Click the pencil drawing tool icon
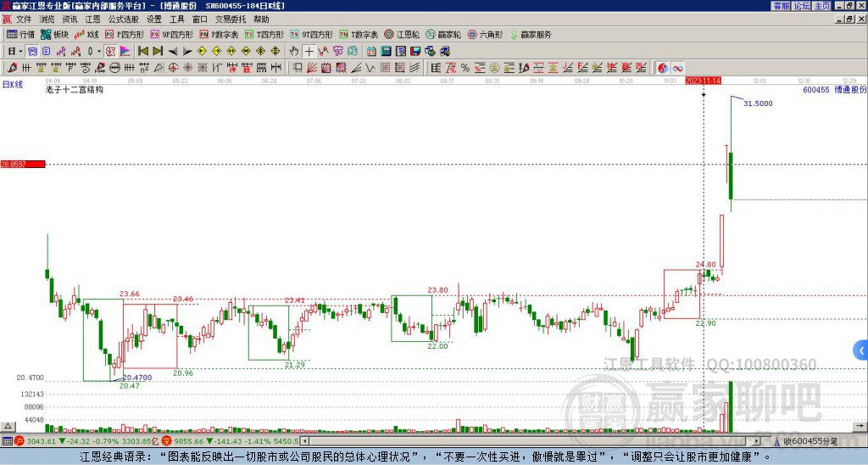Viewport: 868px width, 465px height. coord(12,68)
